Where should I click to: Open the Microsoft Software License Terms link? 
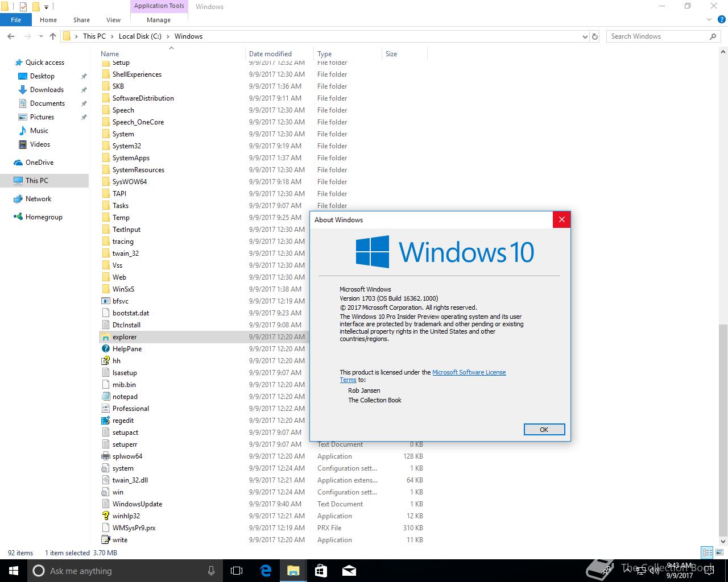coord(469,372)
